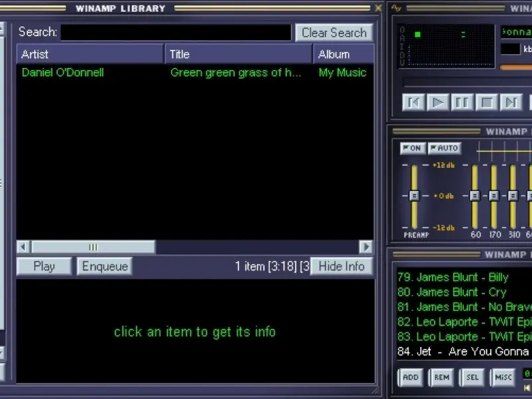Sort library by Artist column header
Screen dimensions: 532x399
coord(90,54)
